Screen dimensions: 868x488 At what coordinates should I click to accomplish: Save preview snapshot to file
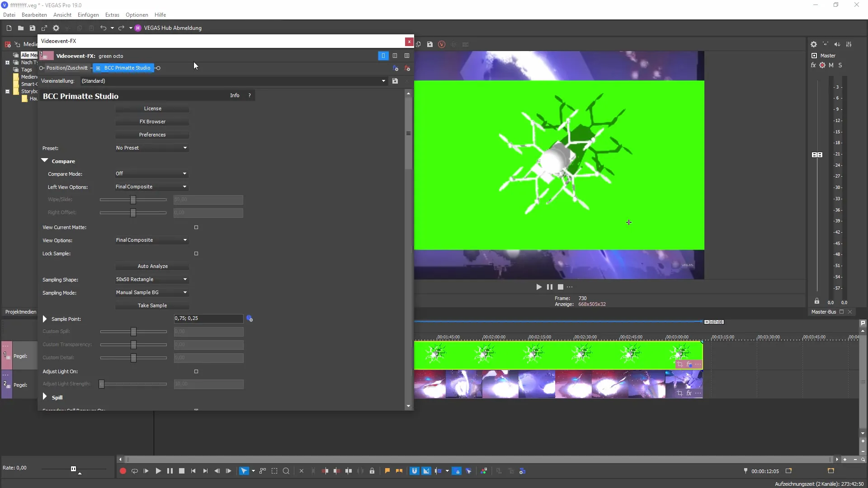tap(430, 44)
